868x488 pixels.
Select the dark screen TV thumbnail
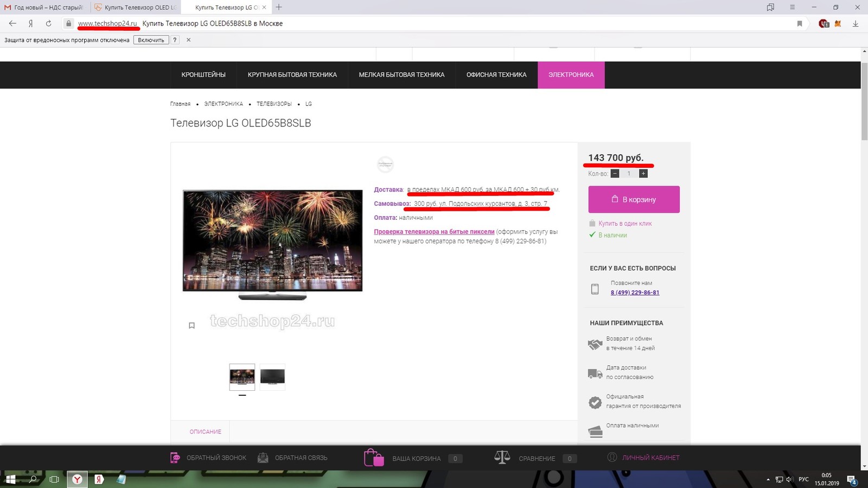[272, 377]
